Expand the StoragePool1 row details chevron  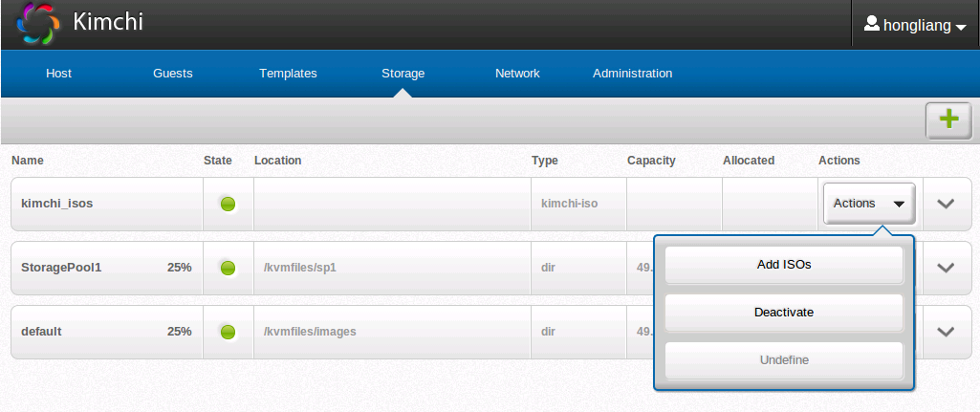point(946,268)
